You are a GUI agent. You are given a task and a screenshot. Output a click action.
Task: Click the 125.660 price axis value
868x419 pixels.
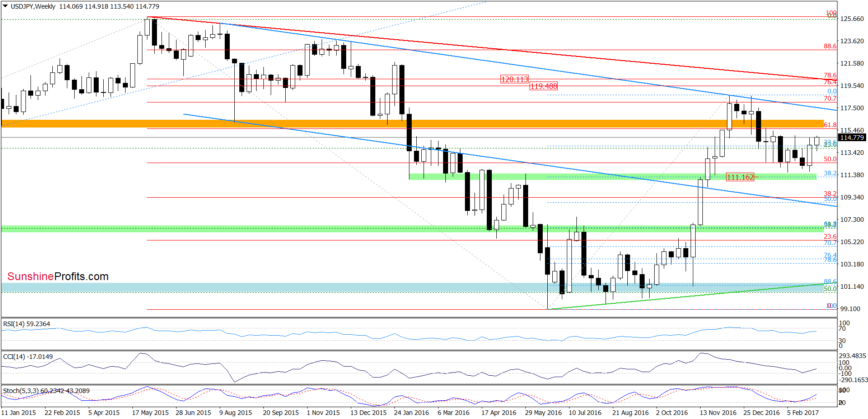coord(852,19)
